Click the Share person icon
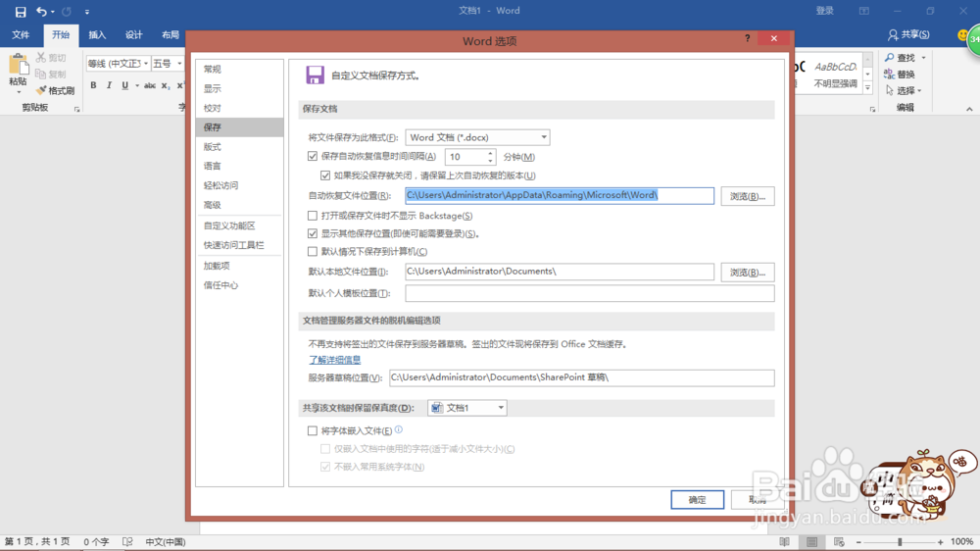Viewport: 980px width, 551px height. 893,35
